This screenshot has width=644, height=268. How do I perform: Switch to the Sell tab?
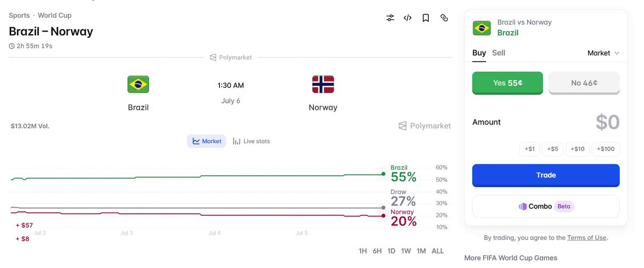(x=499, y=53)
